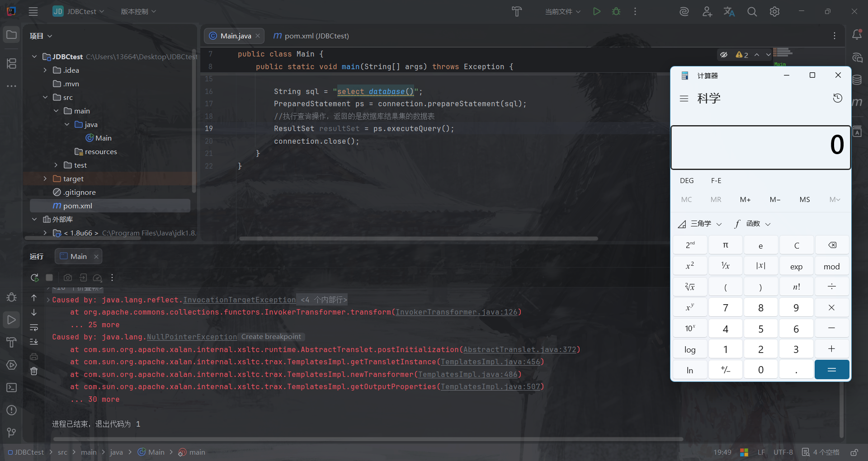
Task: Open the Notifications bell icon
Action: coord(857,35)
